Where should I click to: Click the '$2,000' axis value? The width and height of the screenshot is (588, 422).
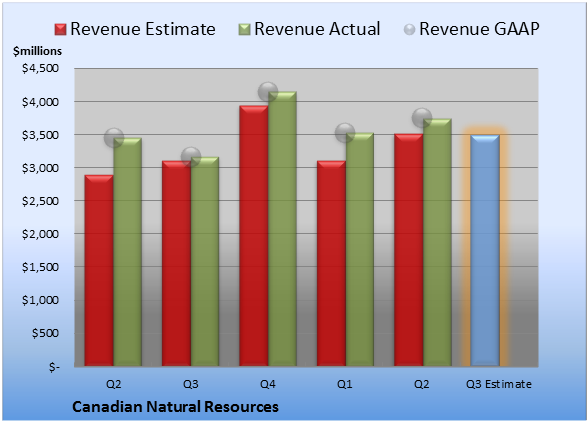pos(40,234)
